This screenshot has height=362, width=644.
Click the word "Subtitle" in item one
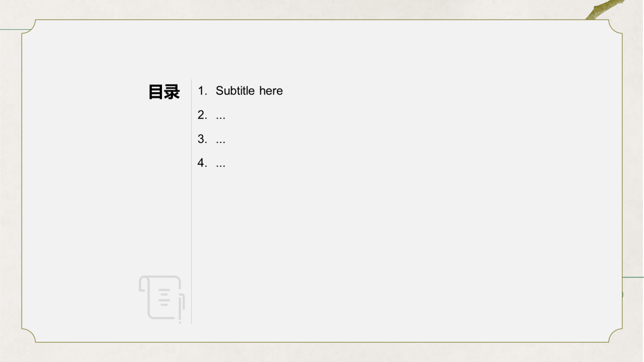click(x=235, y=91)
